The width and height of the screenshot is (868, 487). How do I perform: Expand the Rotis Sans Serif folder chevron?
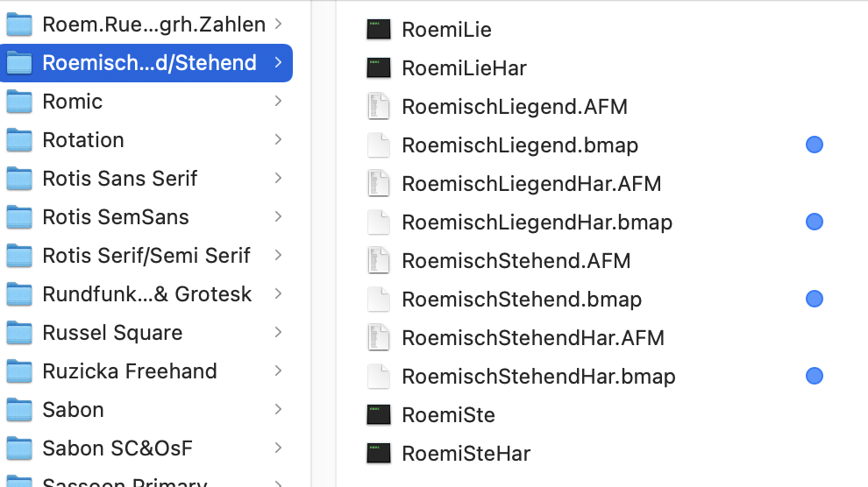(x=278, y=179)
